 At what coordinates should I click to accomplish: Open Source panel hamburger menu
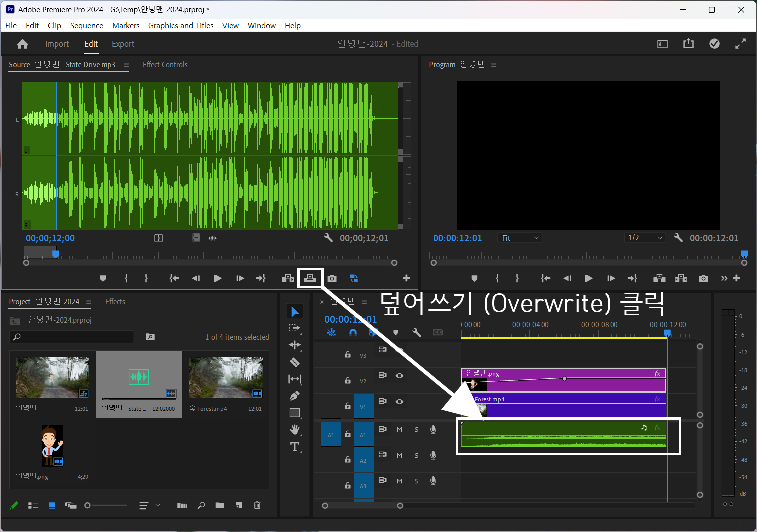point(126,65)
